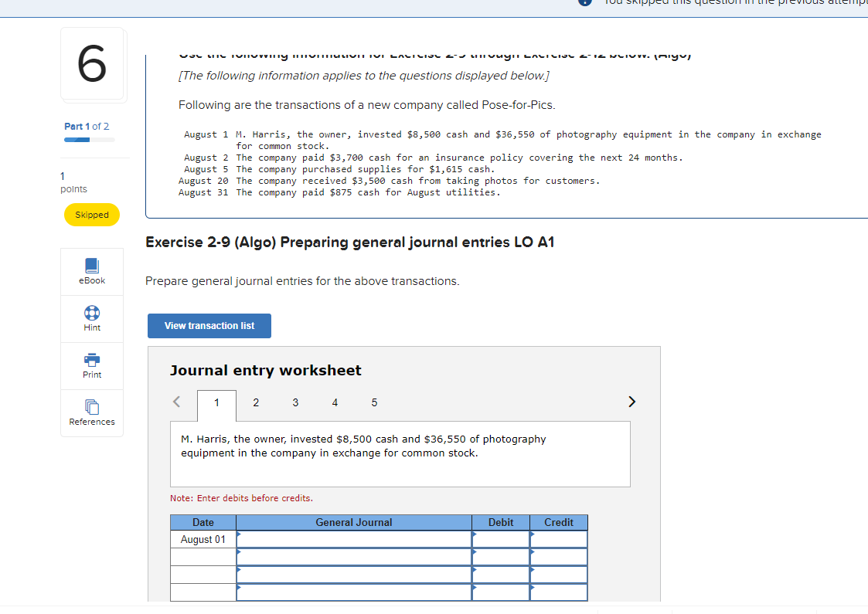Image resolution: width=868 pixels, height=614 pixels.
Task: Click the yellow Skipped status badge
Action: pos(92,215)
